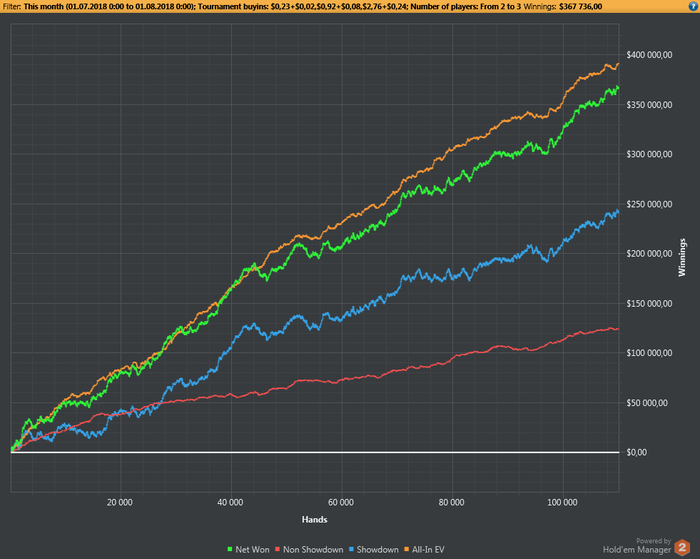Click the Winnings: $367 736,00 total
This screenshot has width=700, height=559.
pos(562,7)
